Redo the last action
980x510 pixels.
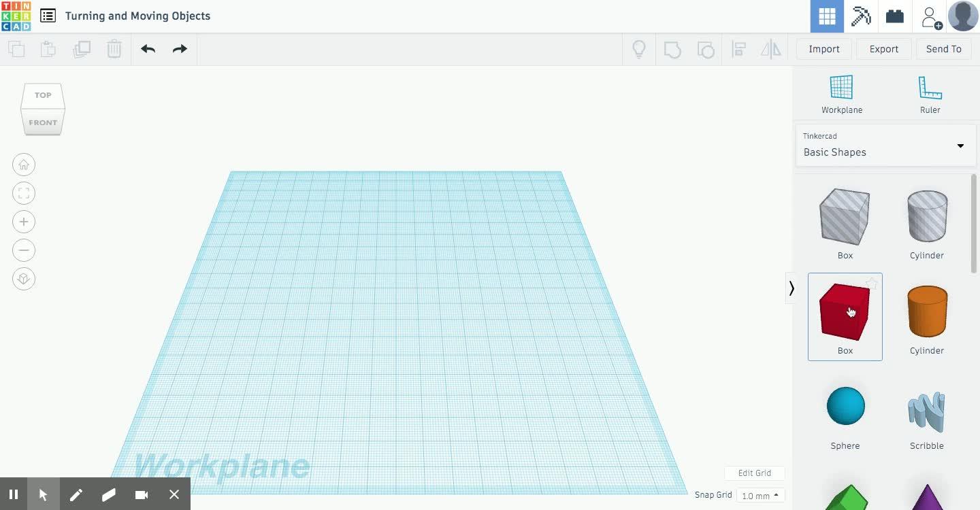tap(180, 49)
